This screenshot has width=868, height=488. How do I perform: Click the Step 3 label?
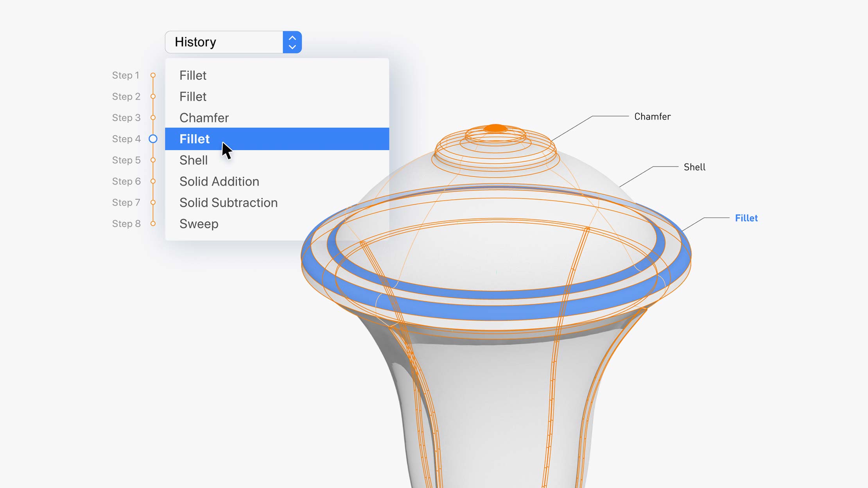[126, 117]
